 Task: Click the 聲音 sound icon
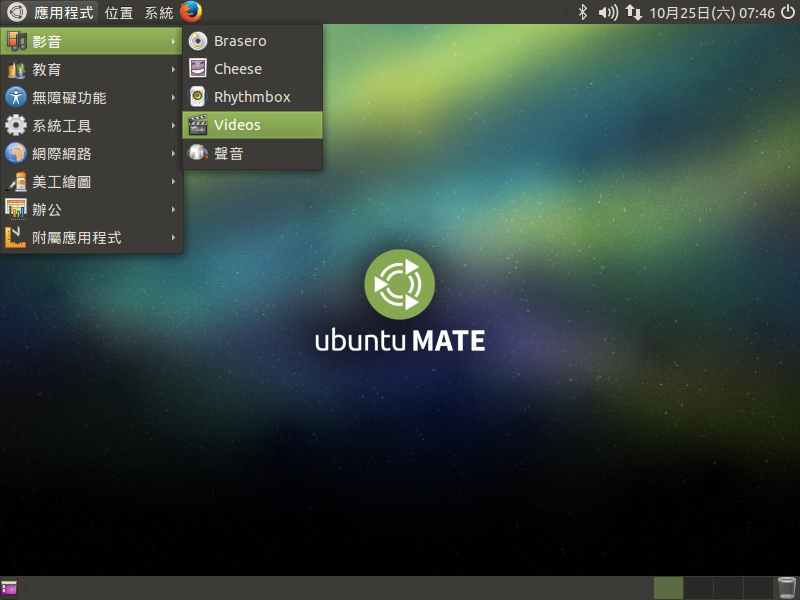pos(197,152)
